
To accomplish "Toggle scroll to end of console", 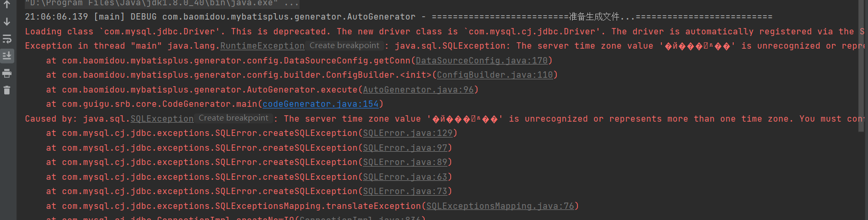I will [7, 56].
